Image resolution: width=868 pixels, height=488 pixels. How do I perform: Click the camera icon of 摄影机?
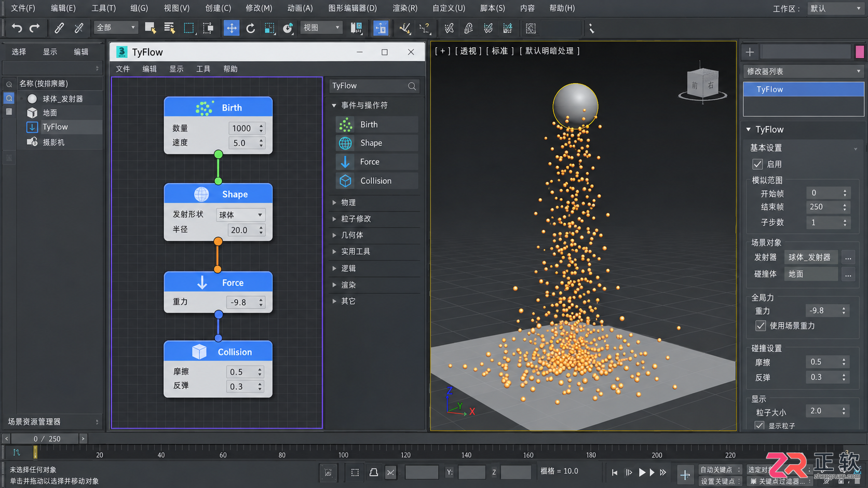32,142
